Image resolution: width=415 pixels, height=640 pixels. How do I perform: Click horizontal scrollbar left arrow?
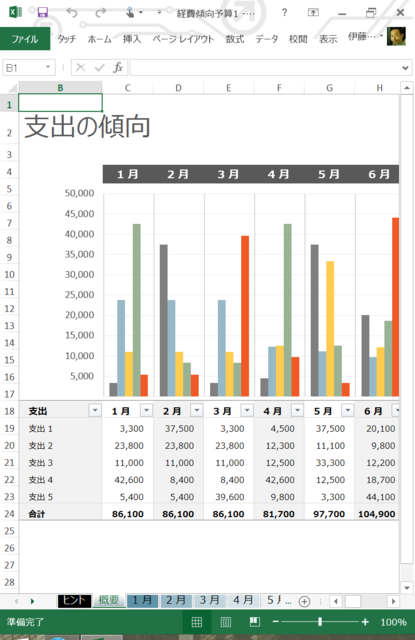pyautogui.click(x=336, y=601)
